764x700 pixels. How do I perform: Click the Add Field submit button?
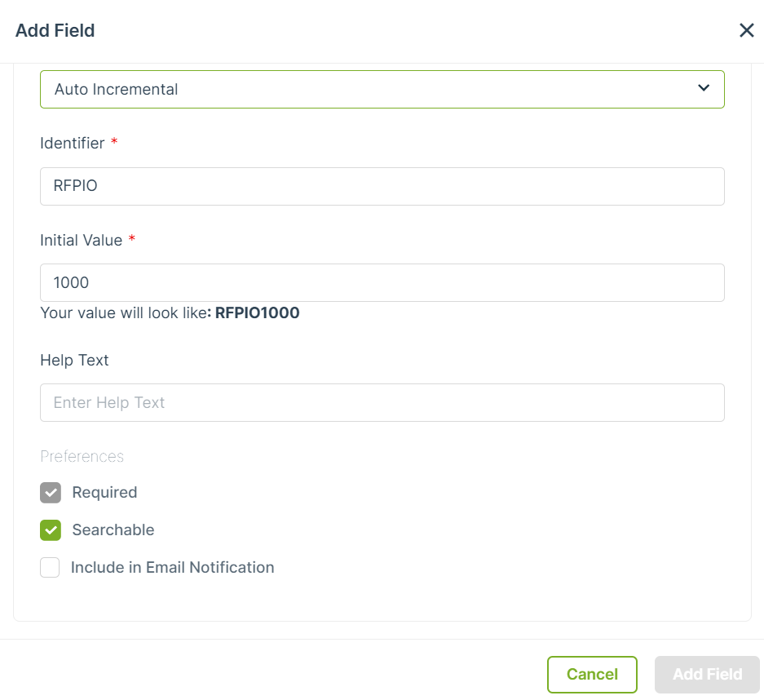[707, 675]
